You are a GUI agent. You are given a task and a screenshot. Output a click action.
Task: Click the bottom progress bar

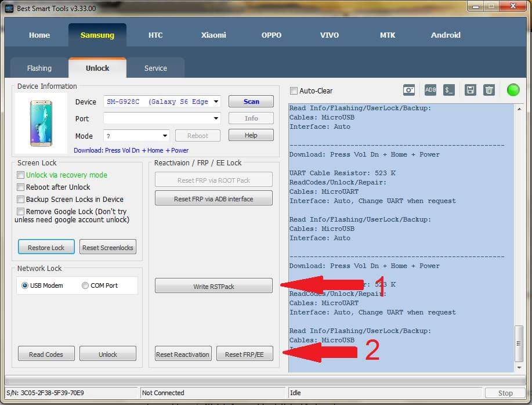[x=266, y=380]
